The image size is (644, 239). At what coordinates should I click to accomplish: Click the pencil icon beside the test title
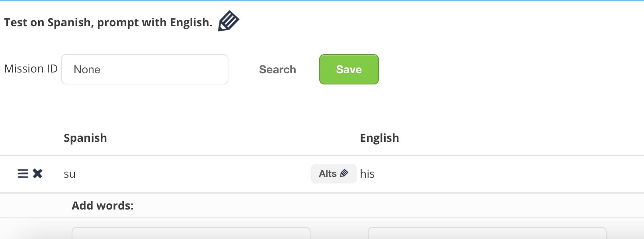pyautogui.click(x=228, y=21)
